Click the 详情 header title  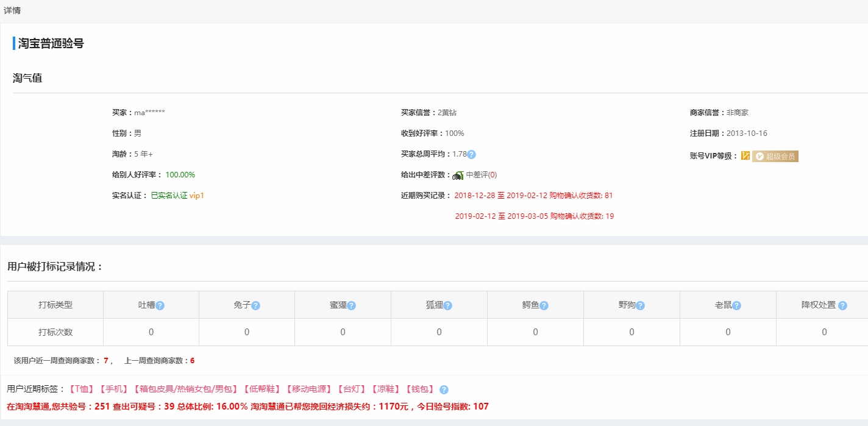coord(12,10)
